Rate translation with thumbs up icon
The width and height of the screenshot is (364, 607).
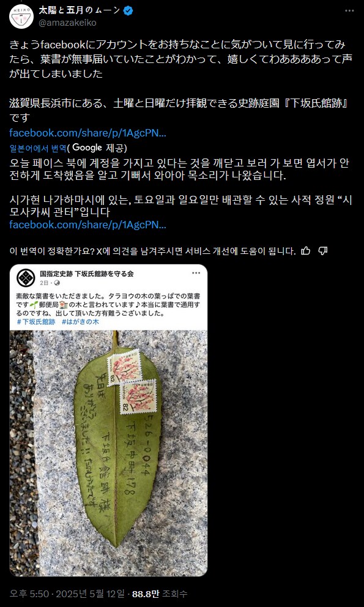pos(306,251)
